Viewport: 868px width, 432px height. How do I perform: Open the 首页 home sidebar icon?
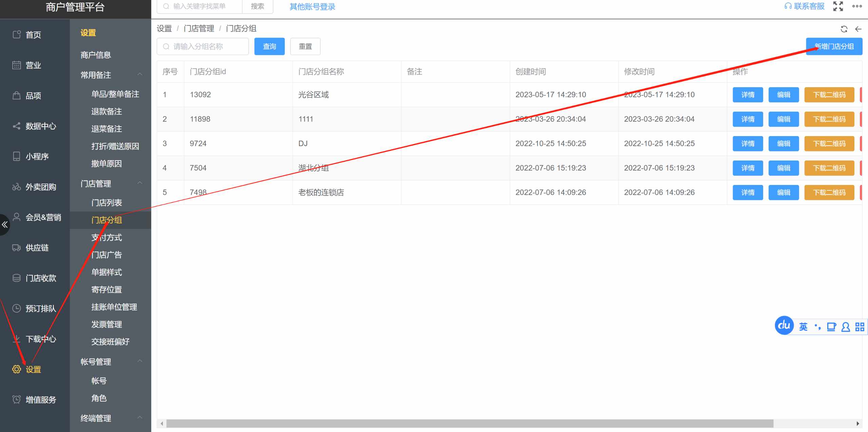(17, 34)
